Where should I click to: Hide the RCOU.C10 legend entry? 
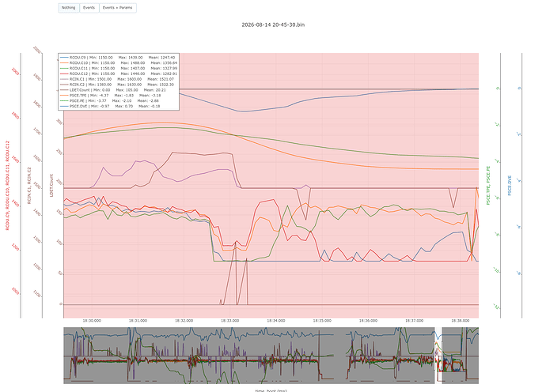click(x=119, y=63)
